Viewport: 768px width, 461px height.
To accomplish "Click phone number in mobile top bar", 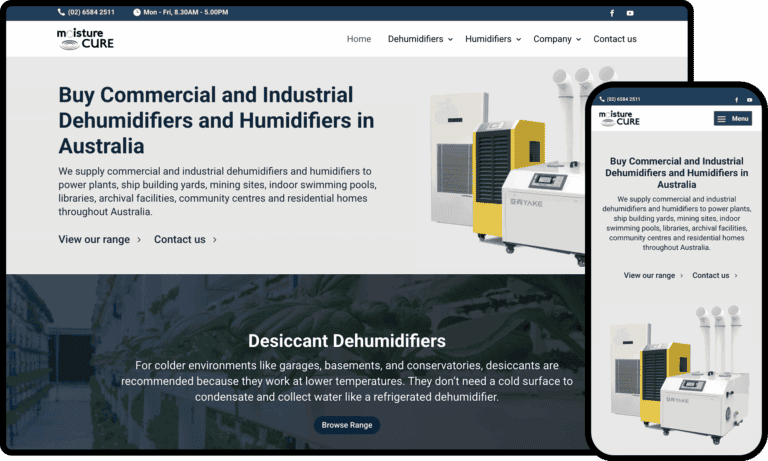I will (623, 99).
